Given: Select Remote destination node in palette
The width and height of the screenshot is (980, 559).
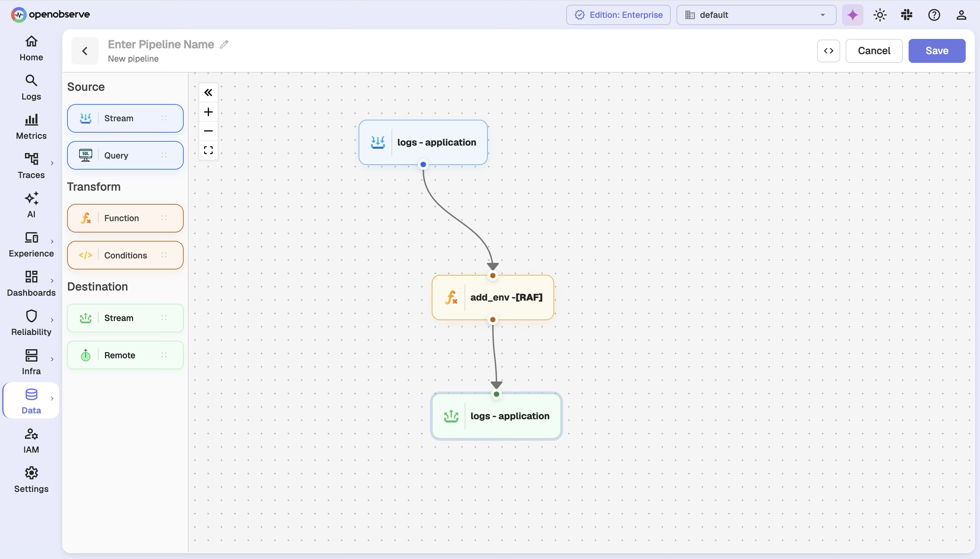Looking at the screenshot, I should pyautogui.click(x=125, y=355).
